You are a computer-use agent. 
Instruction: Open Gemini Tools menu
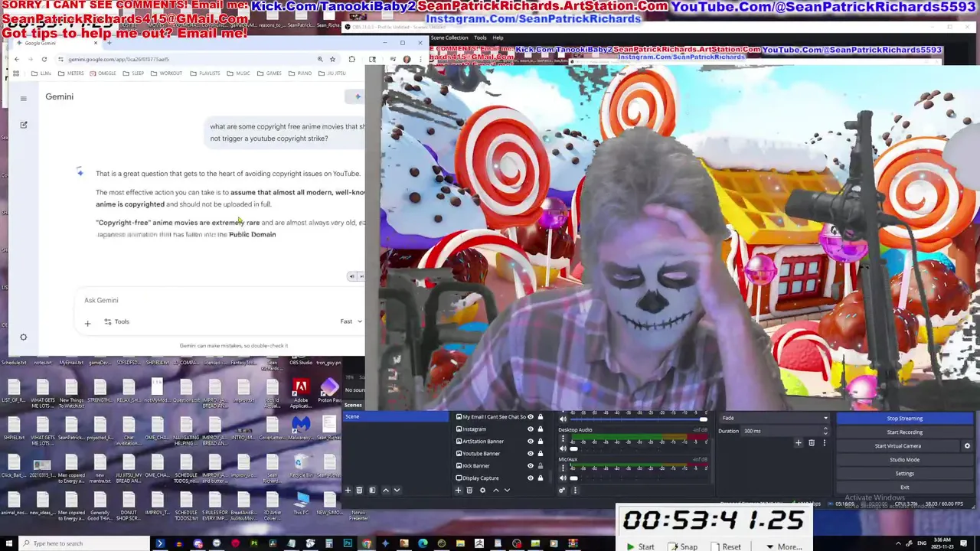point(116,321)
